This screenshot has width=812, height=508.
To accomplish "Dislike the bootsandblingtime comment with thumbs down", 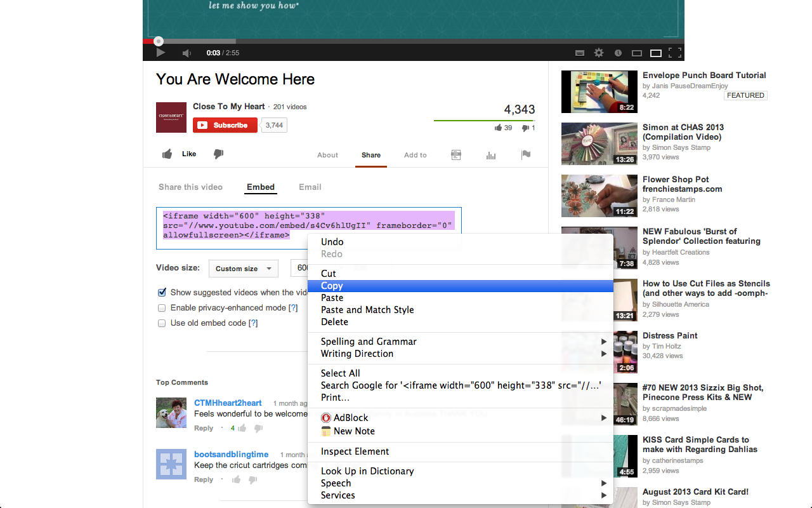I will click(252, 480).
